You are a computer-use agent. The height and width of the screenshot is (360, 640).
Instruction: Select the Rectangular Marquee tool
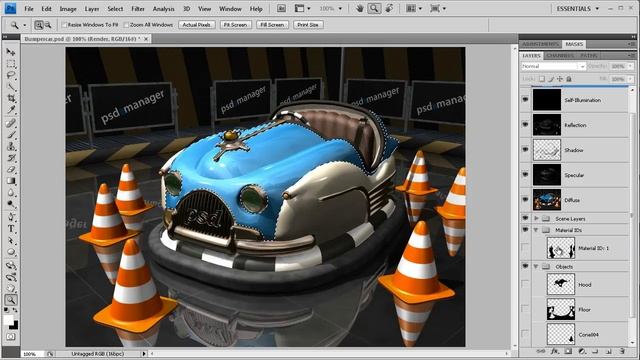[11, 64]
